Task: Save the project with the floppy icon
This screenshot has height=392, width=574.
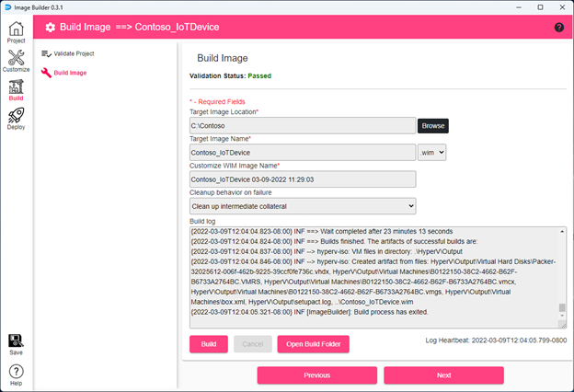Action: tap(17, 345)
